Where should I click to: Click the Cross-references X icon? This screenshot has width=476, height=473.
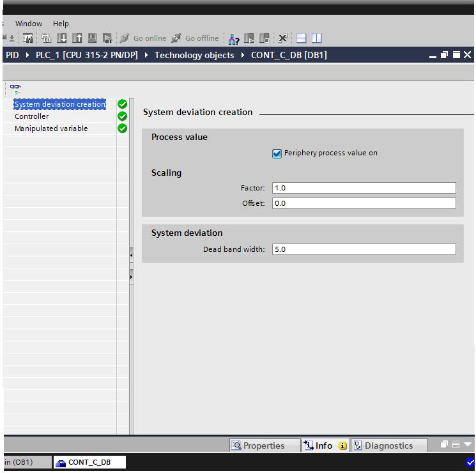(x=282, y=38)
